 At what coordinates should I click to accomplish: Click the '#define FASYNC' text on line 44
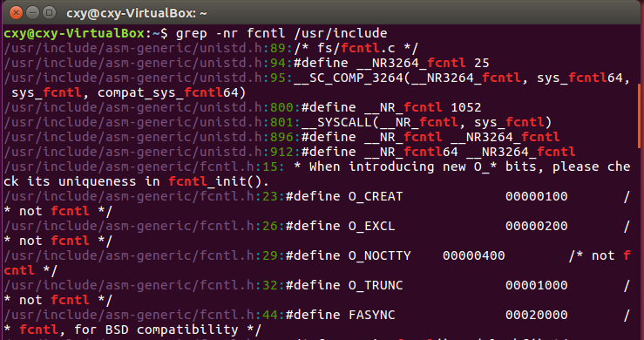340,315
